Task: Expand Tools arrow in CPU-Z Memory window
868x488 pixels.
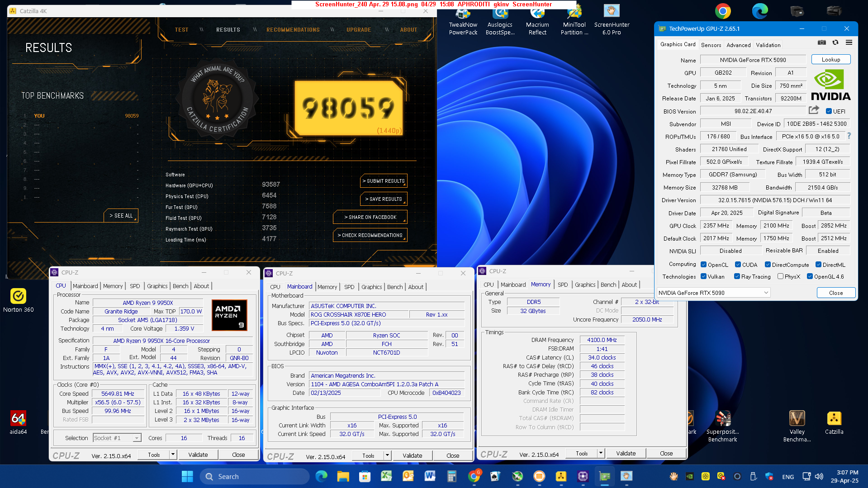Action: tap(601, 453)
